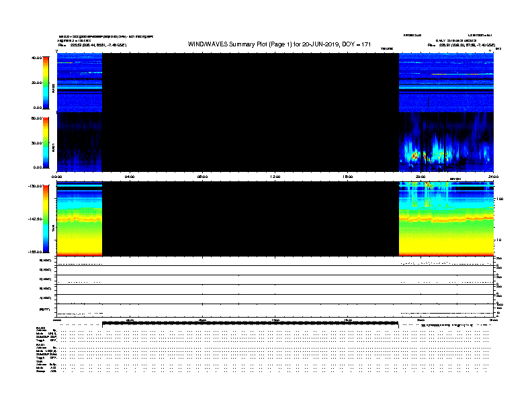Screen dimensions: 532x411
Task: Click the thick black bar in status strip
Action: (251, 324)
